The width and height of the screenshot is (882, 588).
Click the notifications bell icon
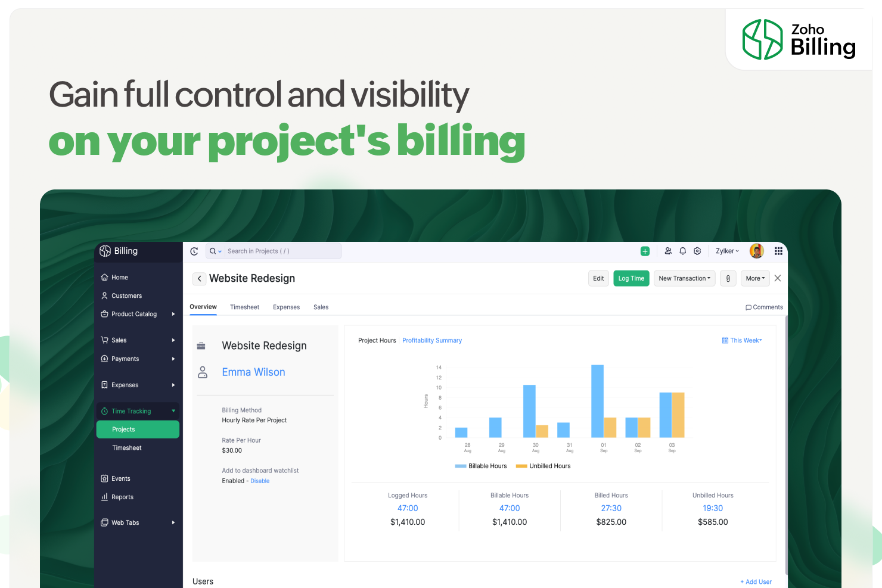point(682,251)
